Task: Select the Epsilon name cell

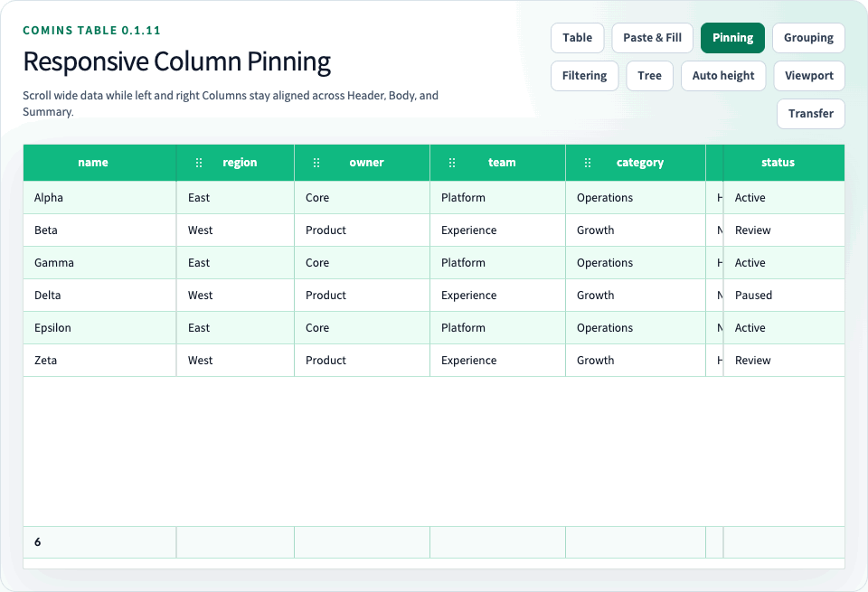Action: pos(99,328)
